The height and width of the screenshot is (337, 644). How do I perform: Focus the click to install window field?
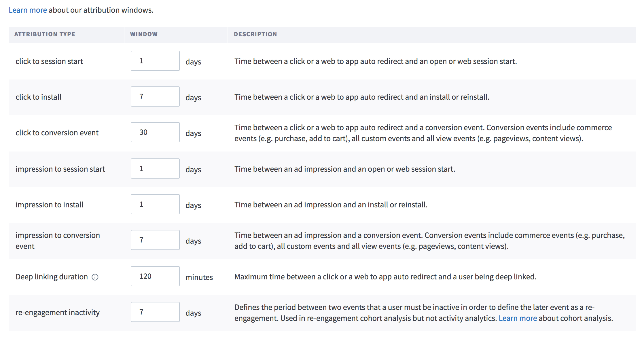[155, 96]
